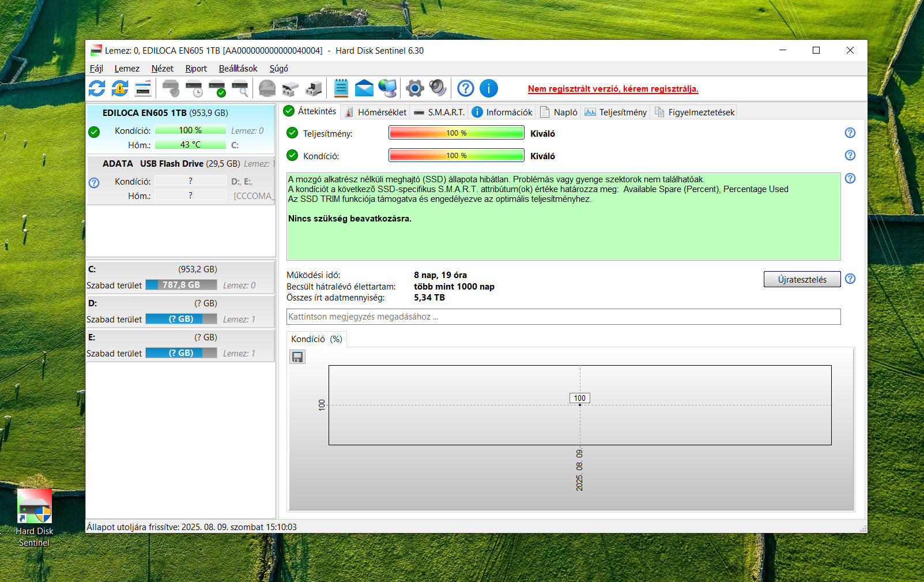Open the Hard Disk Sentinel desktop shortcut
Image resolution: width=924 pixels, height=582 pixels.
[35, 518]
